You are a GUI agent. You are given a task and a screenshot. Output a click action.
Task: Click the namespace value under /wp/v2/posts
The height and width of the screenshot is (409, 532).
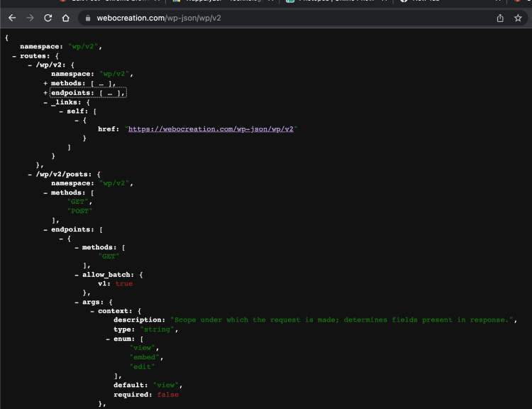click(114, 183)
